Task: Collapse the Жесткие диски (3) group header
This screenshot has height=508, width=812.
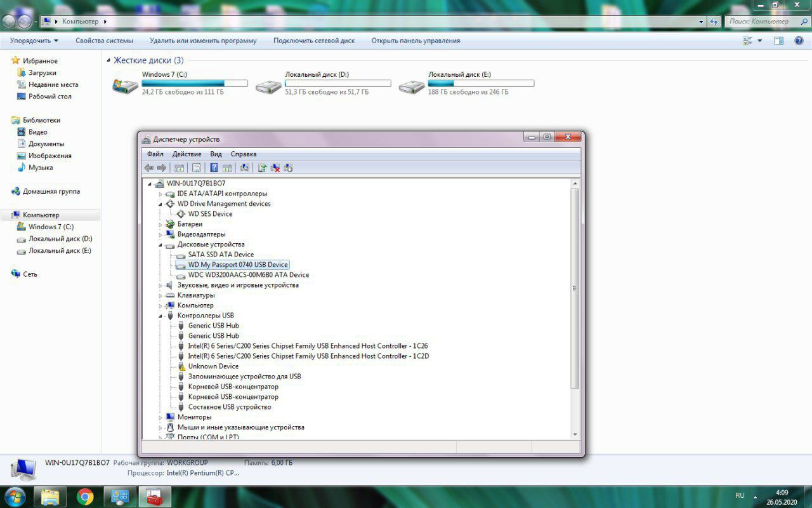Action: [108, 60]
